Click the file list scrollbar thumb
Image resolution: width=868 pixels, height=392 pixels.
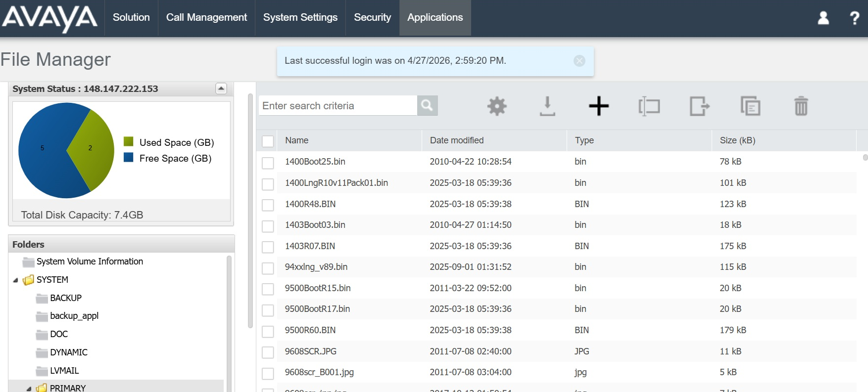pos(866,158)
